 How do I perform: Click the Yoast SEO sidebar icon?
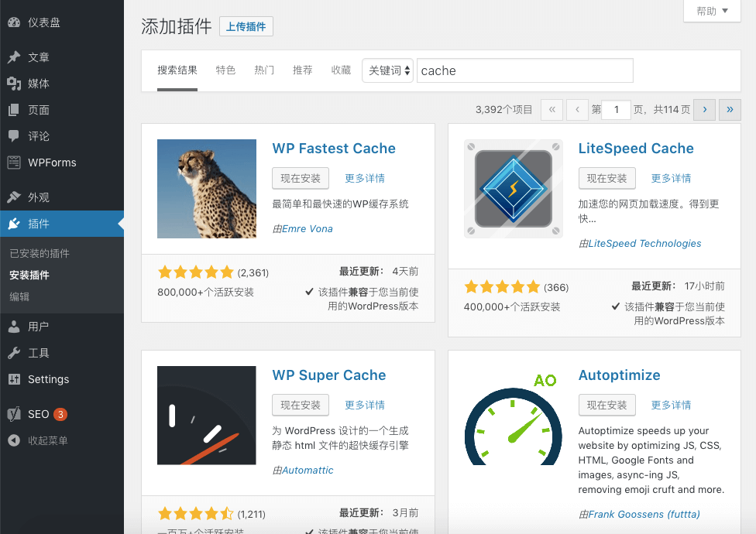(14, 414)
